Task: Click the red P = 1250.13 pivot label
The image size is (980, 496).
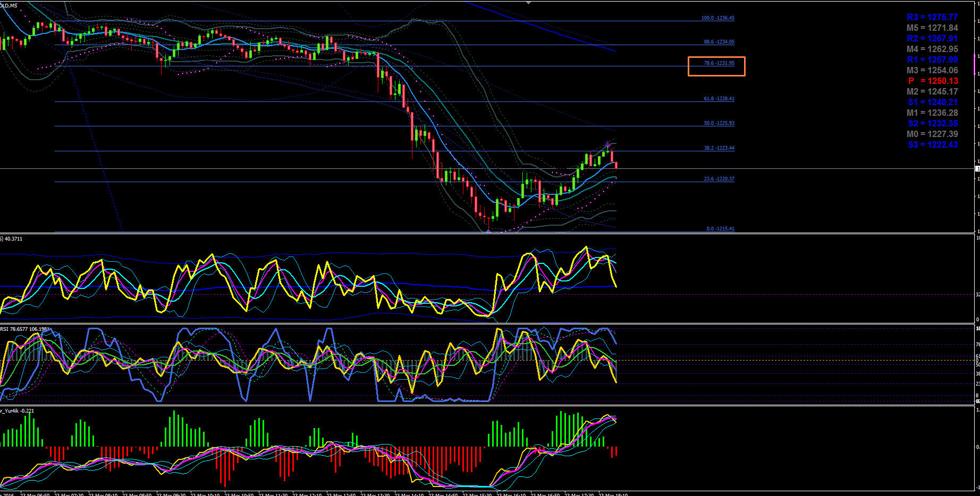Action: click(933, 81)
